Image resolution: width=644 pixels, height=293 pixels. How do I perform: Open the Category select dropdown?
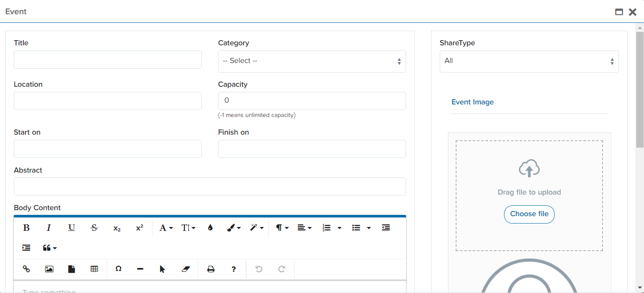point(311,61)
